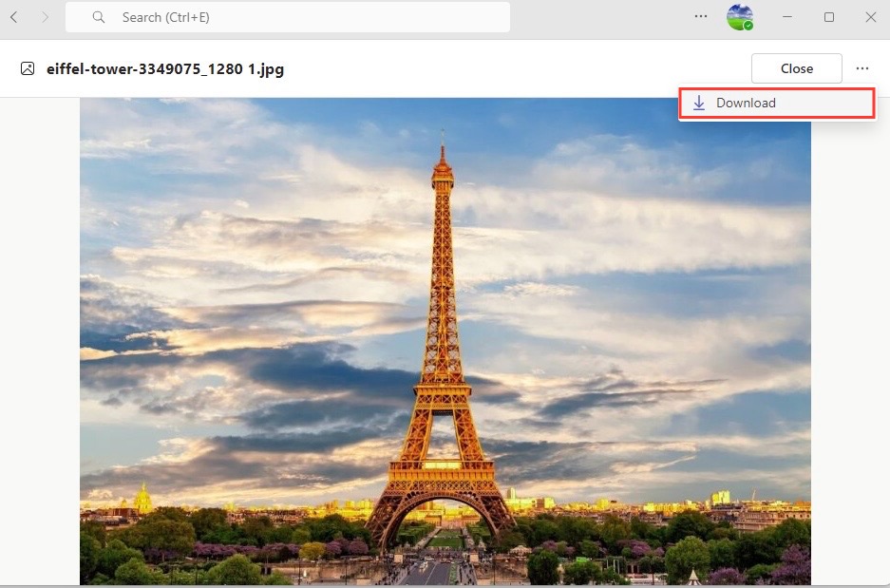Click the Search (Ctrl+E) field
The height and width of the screenshot is (588, 890).
[288, 17]
